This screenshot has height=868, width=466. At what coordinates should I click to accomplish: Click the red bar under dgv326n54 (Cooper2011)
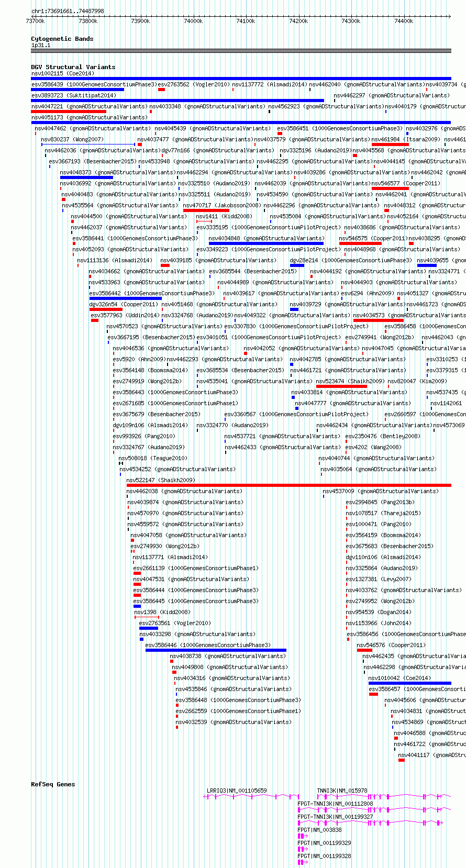click(106, 309)
